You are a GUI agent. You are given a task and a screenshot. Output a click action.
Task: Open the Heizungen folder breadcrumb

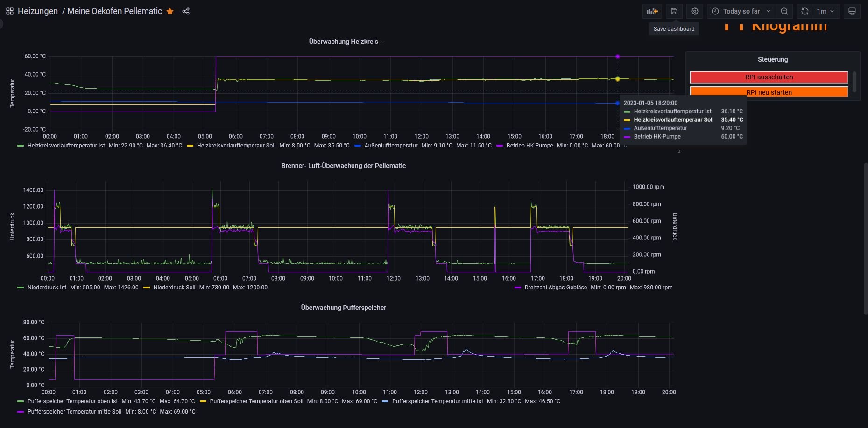37,11
